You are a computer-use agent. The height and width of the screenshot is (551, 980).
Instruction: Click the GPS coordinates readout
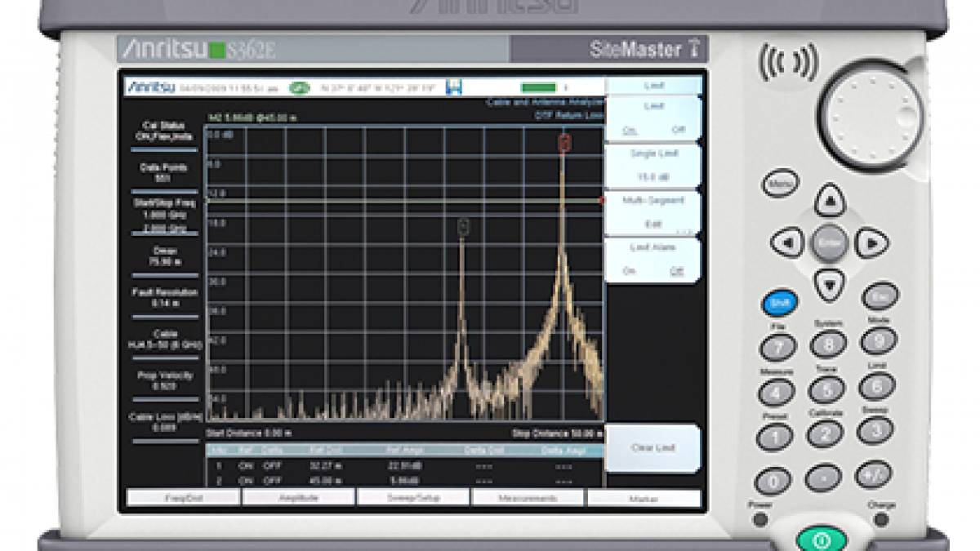pos(376,87)
